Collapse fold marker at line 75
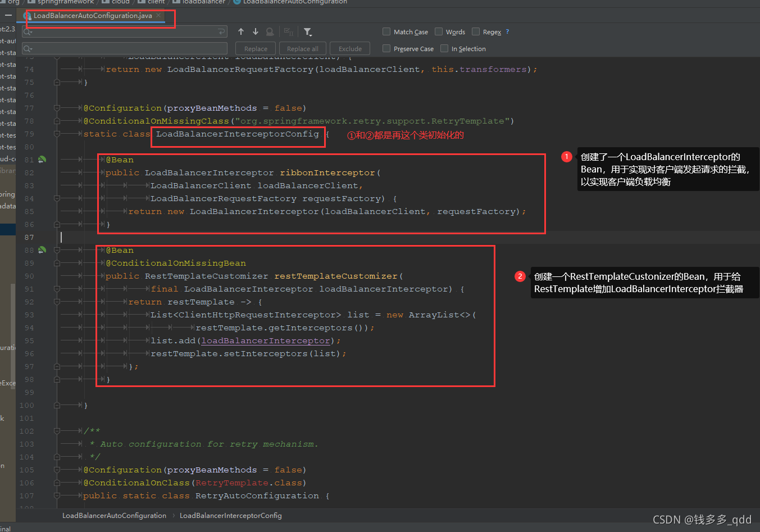 57,82
